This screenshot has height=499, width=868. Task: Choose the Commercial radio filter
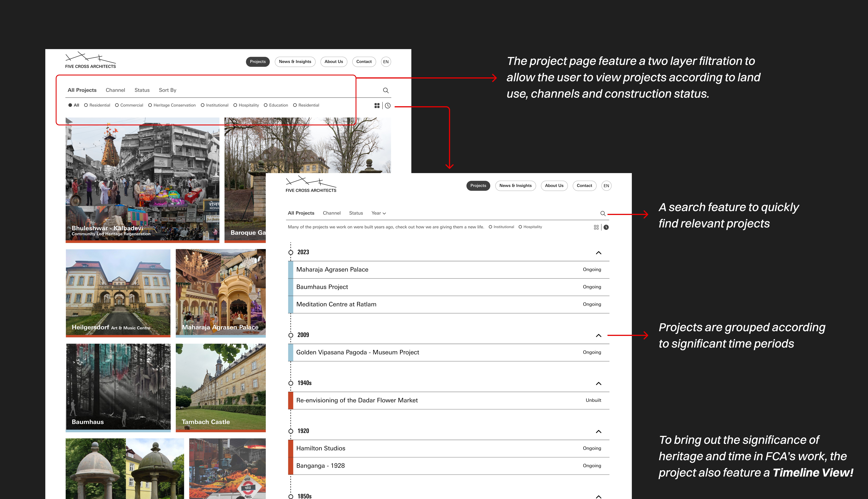[x=129, y=105]
